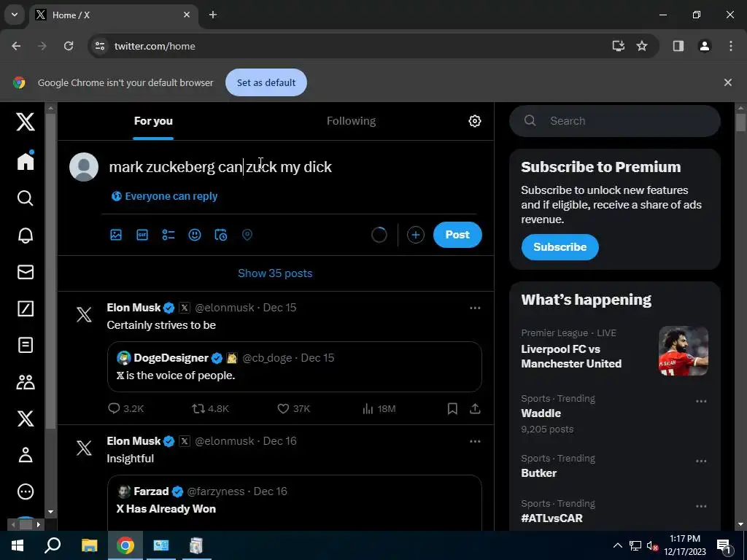Open Chrome side panel
Viewport: 747px width, 560px height.
point(678,46)
